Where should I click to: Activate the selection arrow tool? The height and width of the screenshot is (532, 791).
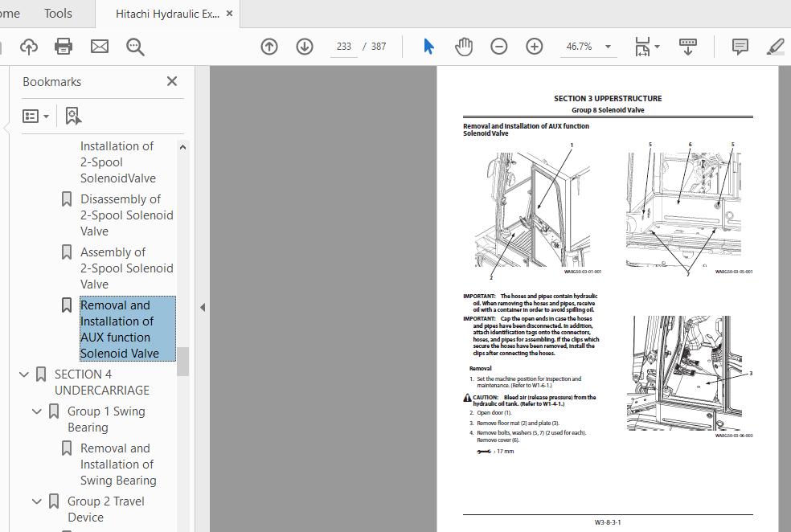point(428,47)
